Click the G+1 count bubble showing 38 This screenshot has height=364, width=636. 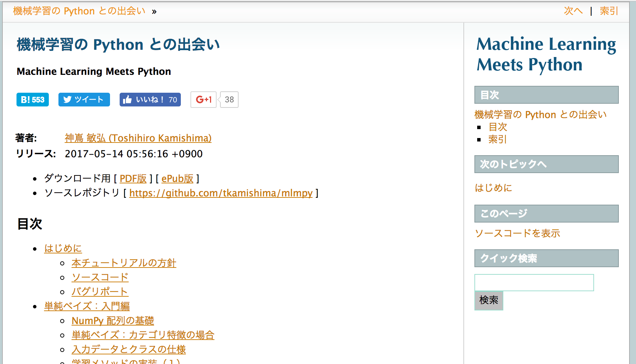click(229, 100)
